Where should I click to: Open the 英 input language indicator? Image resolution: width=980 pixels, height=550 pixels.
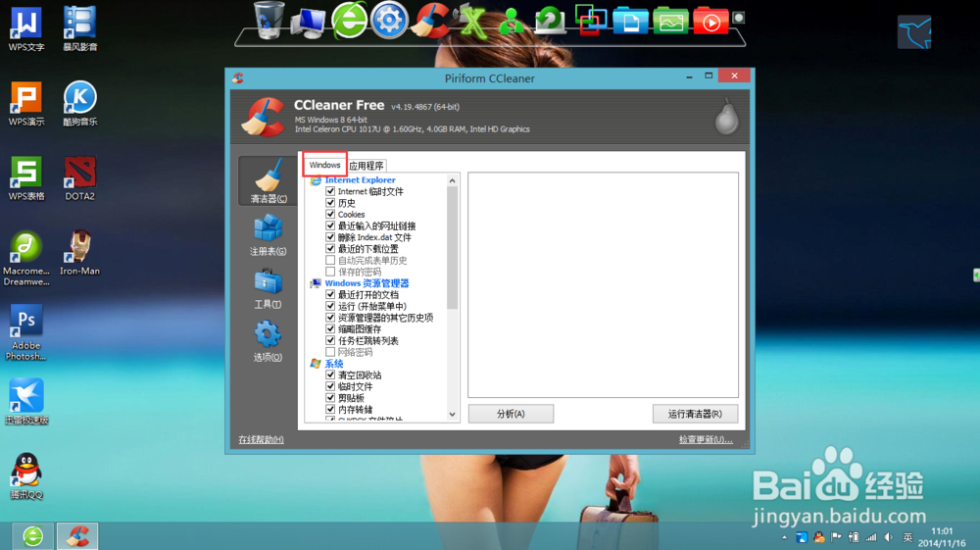pos(907,537)
